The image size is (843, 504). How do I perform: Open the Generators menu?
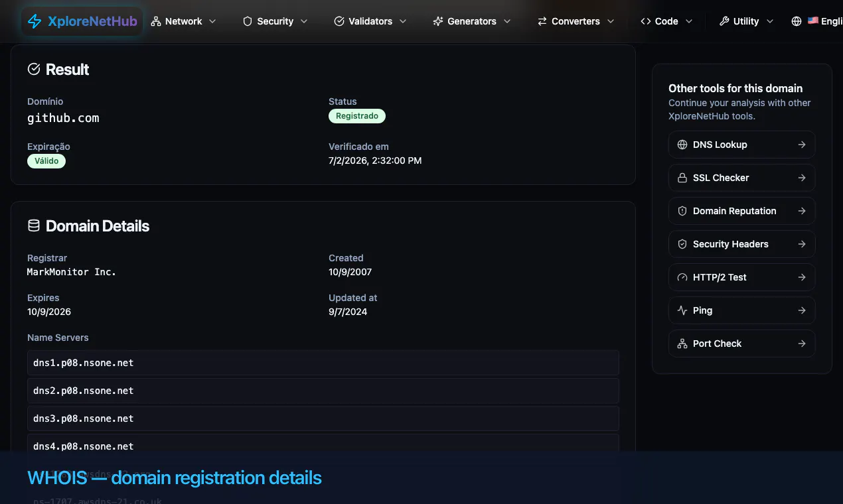473,21
